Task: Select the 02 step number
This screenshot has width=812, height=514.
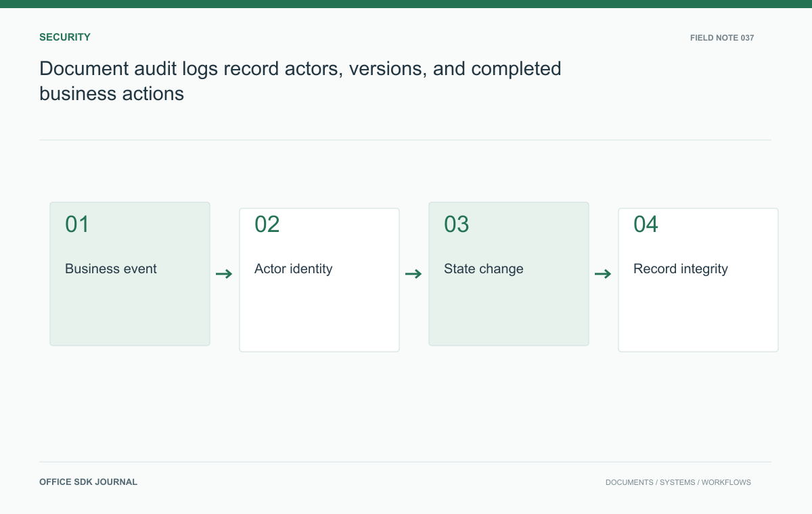Action: click(x=267, y=225)
